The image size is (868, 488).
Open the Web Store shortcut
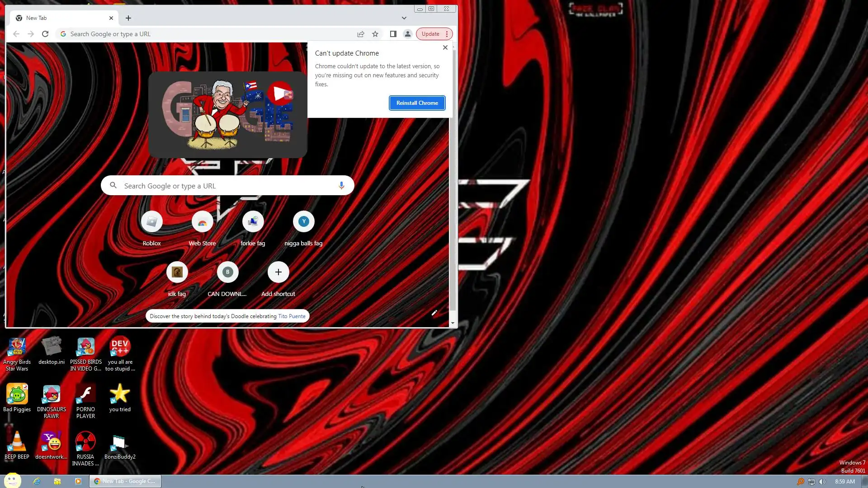click(202, 222)
